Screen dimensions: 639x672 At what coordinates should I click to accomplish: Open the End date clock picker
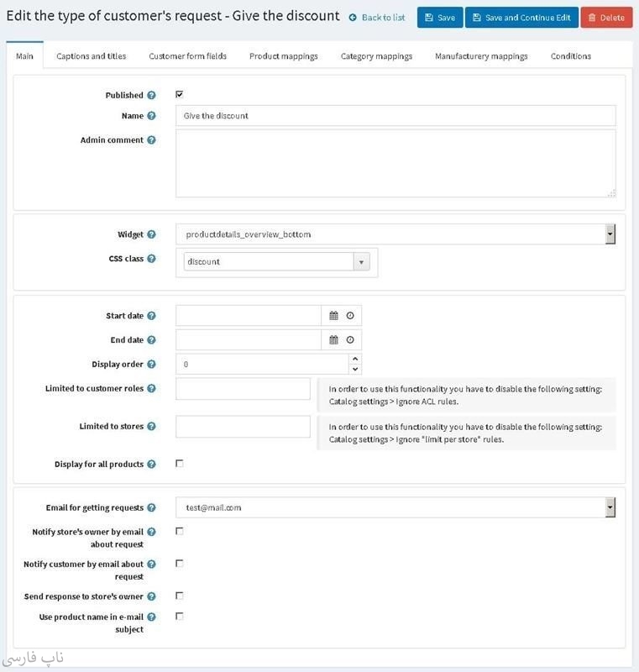350,340
